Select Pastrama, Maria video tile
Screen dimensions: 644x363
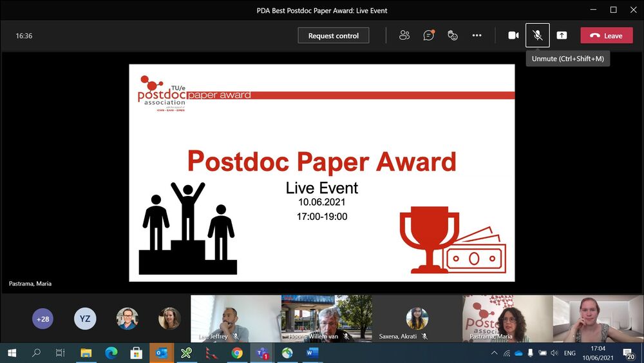tap(507, 319)
